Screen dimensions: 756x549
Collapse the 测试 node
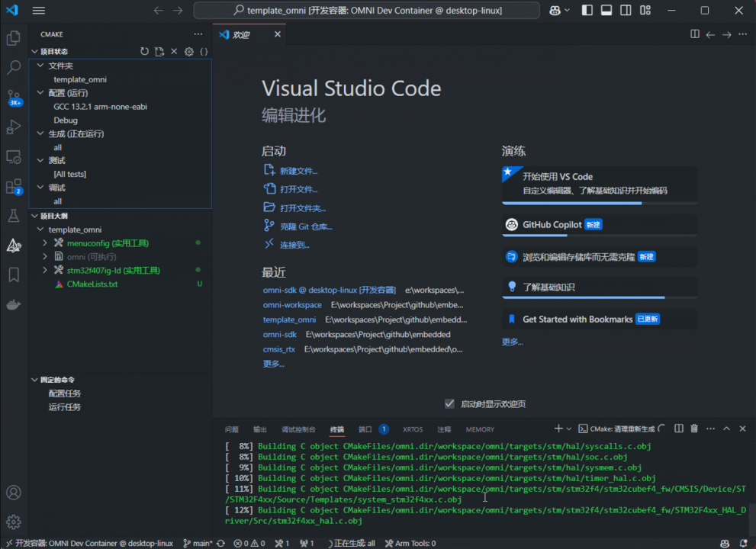pos(40,160)
